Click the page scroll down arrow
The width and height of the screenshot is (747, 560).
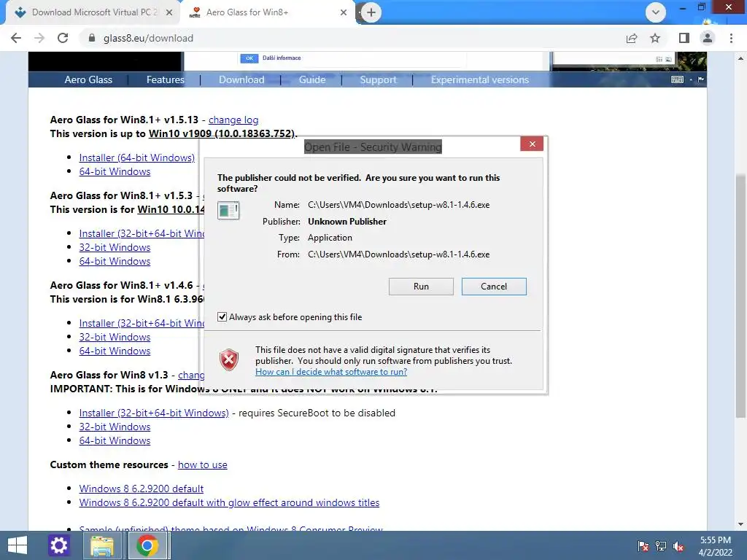pos(741,524)
